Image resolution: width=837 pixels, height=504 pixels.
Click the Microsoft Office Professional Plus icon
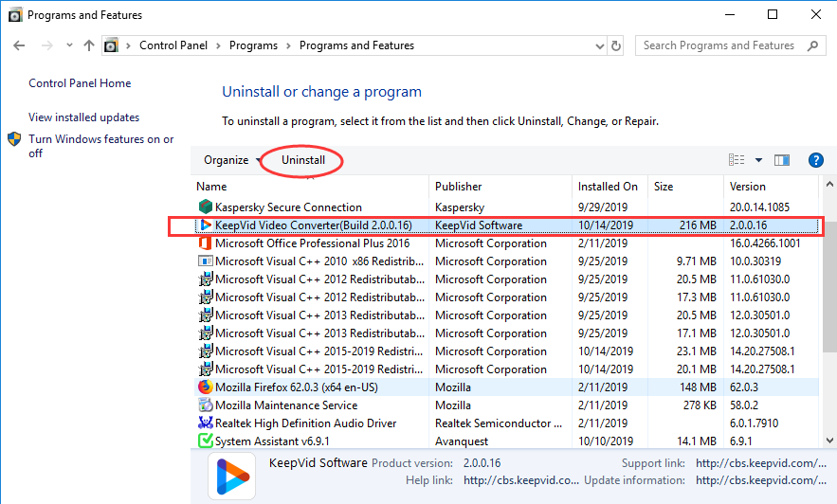click(x=205, y=243)
